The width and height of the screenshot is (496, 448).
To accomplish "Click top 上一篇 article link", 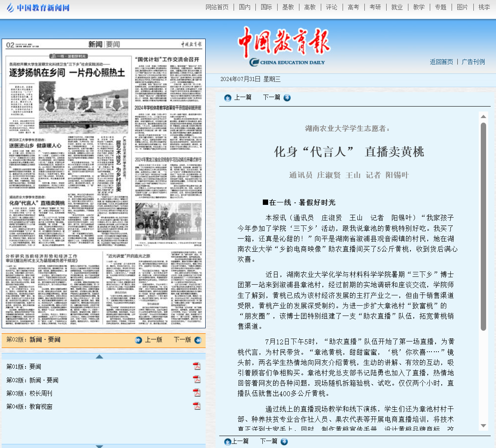I will point(243,97).
